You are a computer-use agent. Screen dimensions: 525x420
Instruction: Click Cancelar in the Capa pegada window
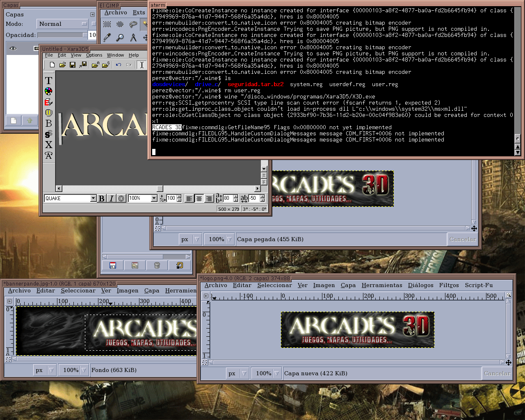click(463, 239)
